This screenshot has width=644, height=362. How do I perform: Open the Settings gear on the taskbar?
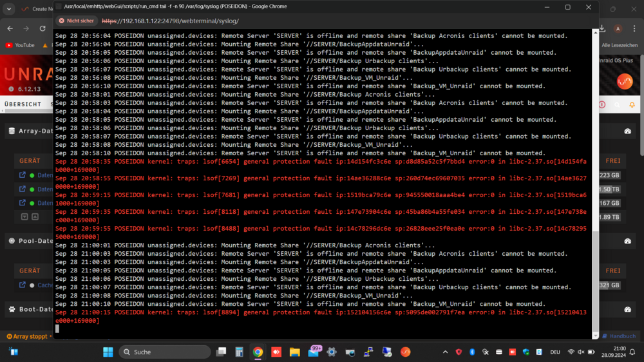coord(332,352)
